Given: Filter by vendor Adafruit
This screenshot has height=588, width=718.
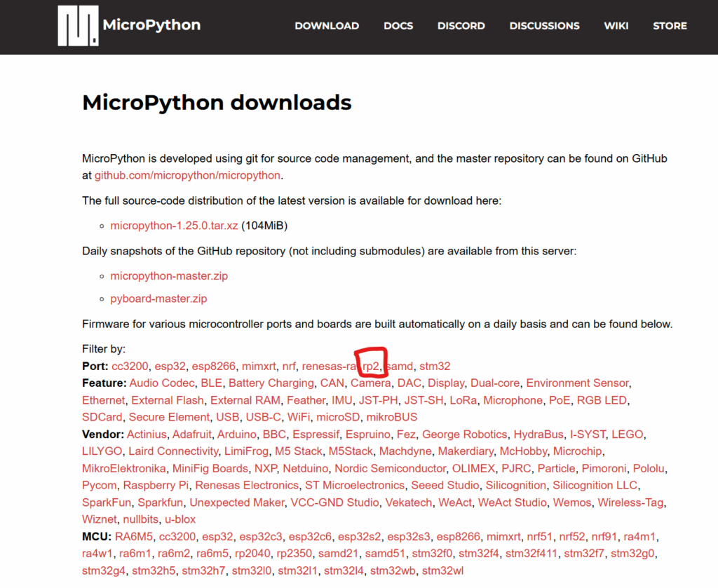Looking at the screenshot, I should pyautogui.click(x=192, y=435).
